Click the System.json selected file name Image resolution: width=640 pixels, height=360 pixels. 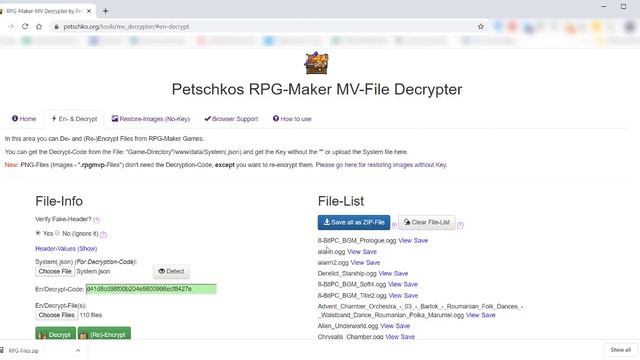pyautogui.click(x=93, y=271)
